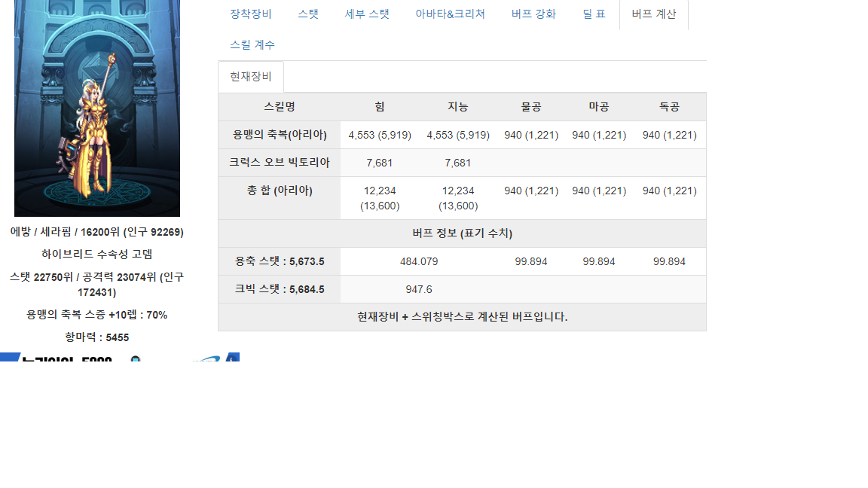Select the 버프 계산 tab
868x488 pixels.
654,14
